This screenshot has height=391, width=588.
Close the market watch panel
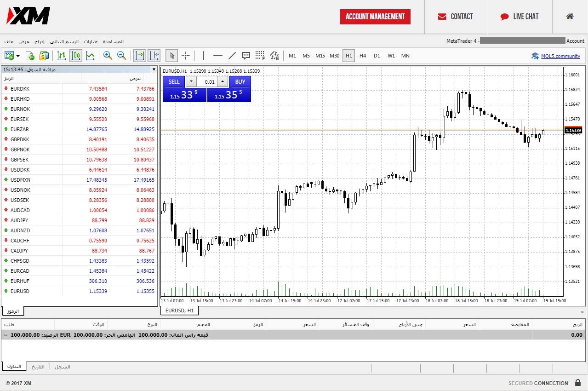pos(154,69)
